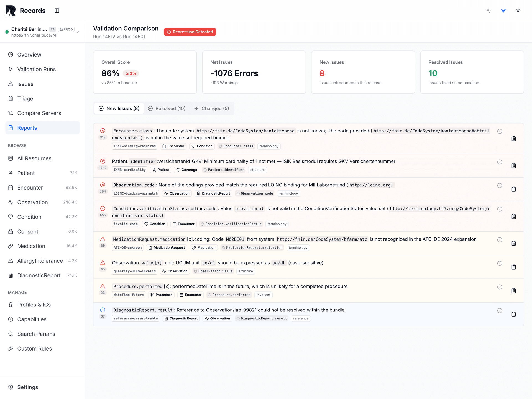Viewport: 532px width, 399px height.
Task: Show info for the Patient.identifier issue
Action: click(x=500, y=162)
